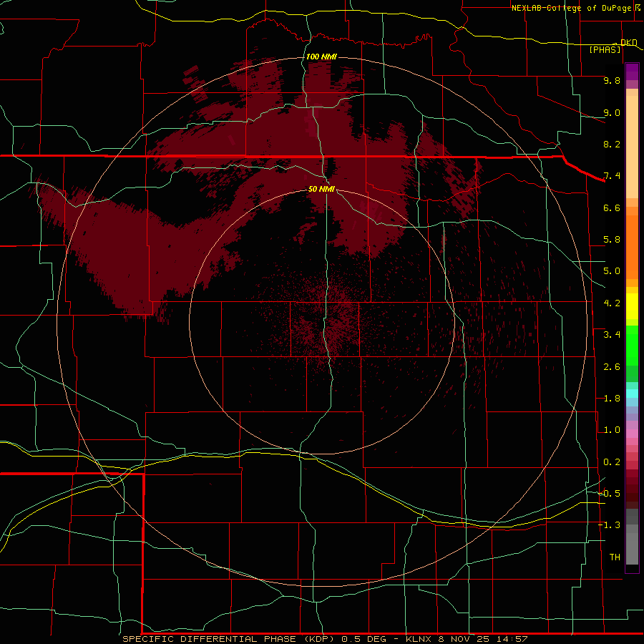Screen dimensions: 644x644
Task: Click the 0.2 value on color scale
Action: point(612,462)
